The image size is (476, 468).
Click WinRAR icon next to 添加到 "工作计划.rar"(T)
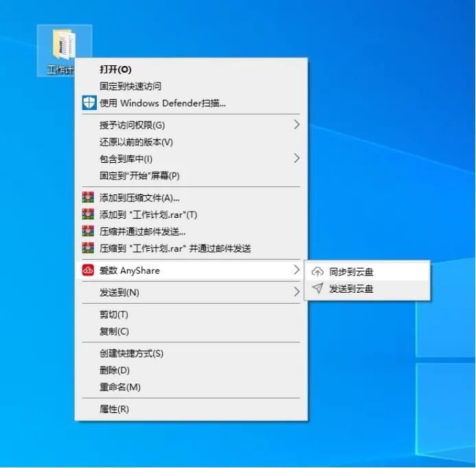click(88, 214)
